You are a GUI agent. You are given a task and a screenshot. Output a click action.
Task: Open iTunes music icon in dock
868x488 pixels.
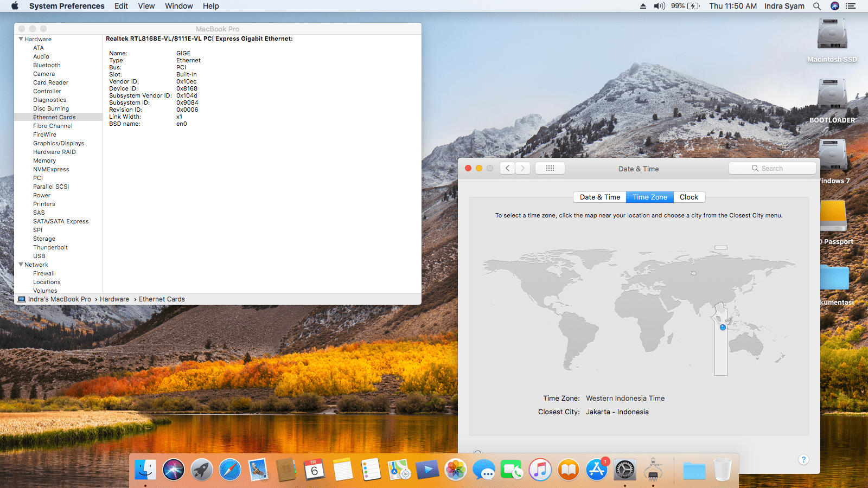pyautogui.click(x=540, y=470)
